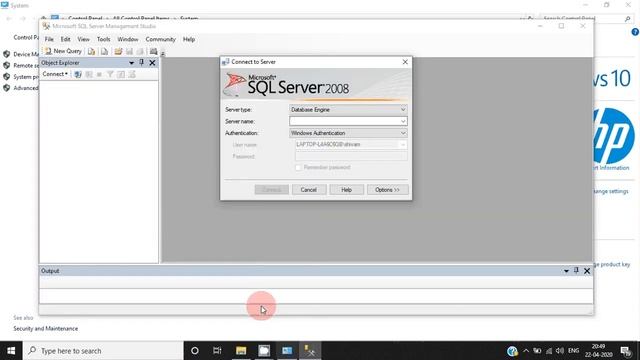Open the Output panel position dropdown arrow

(566, 271)
